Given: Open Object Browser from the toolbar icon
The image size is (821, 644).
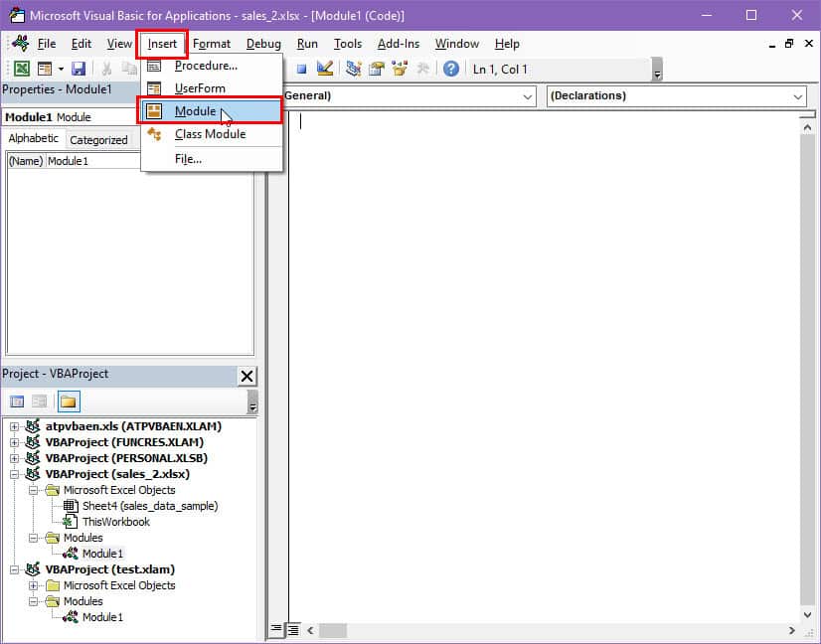Looking at the screenshot, I should [x=400, y=69].
